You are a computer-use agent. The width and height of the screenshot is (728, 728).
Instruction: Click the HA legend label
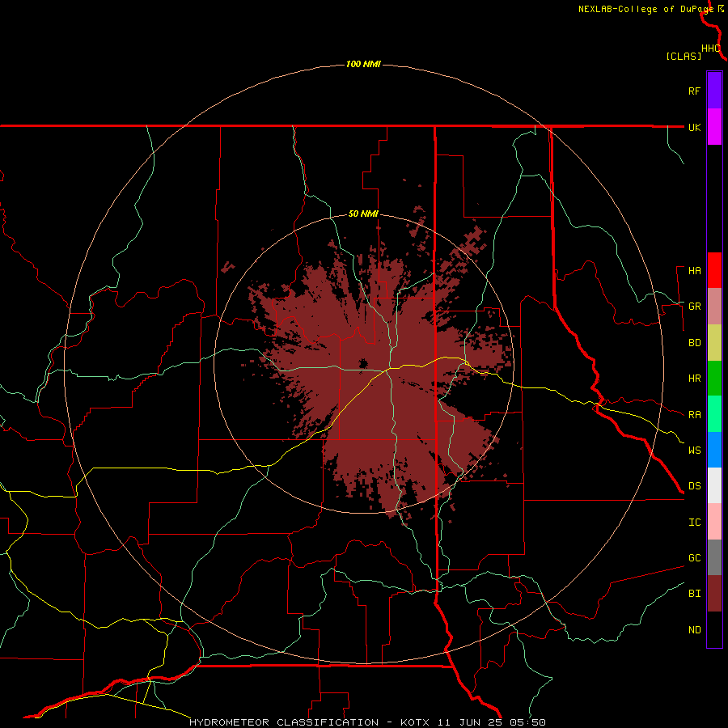pyautogui.click(x=694, y=270)
